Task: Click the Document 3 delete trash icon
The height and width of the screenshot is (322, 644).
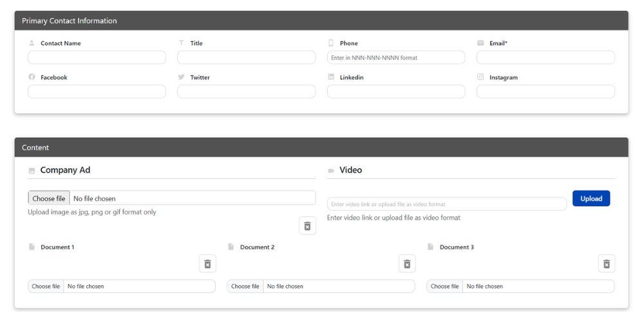Action: click(606, 263)
